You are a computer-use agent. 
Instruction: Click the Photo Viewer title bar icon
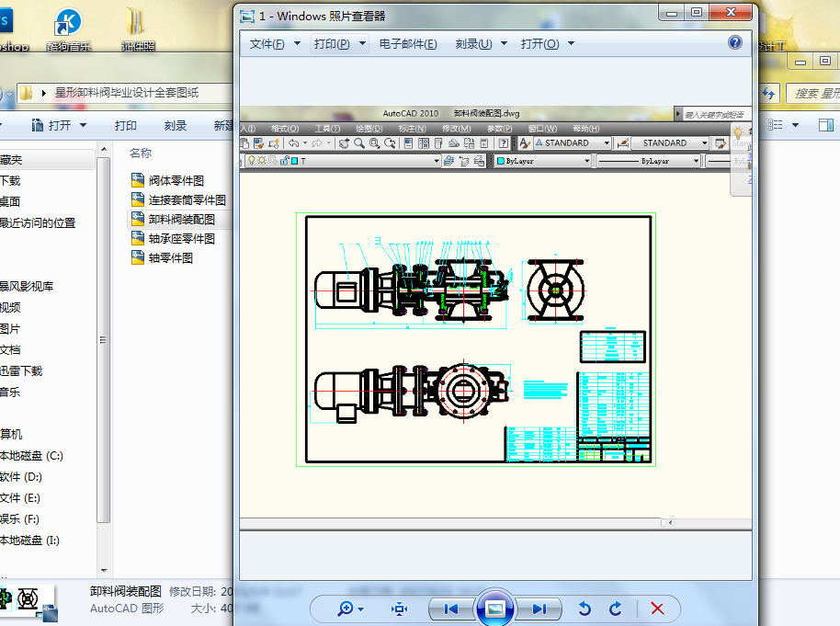click(x=247, y=16)
